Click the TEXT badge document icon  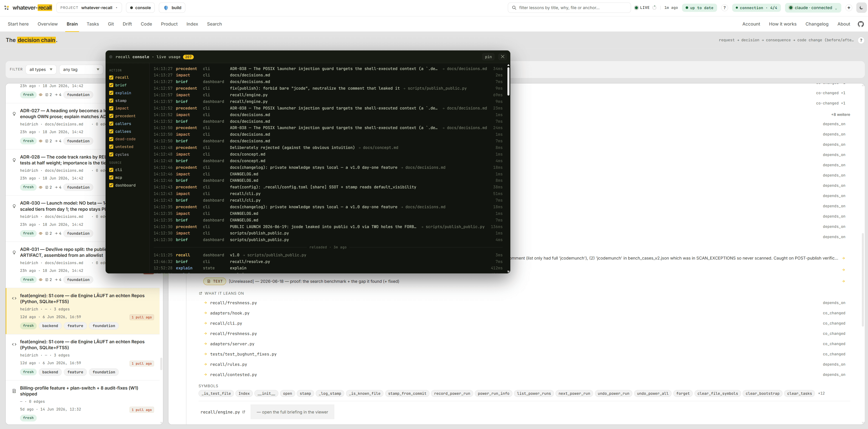(x=209, y=281)
